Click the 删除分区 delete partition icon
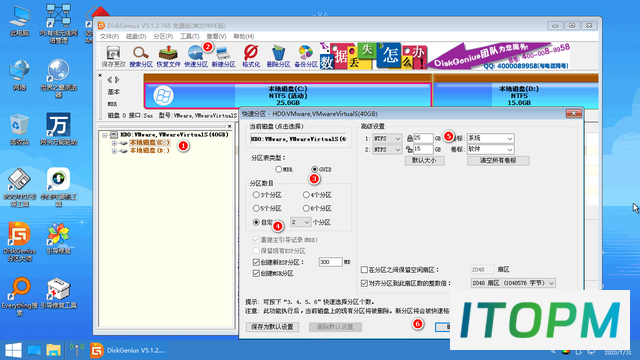The width and height of the screenshot is (640, 360). (x=278, y=56)
